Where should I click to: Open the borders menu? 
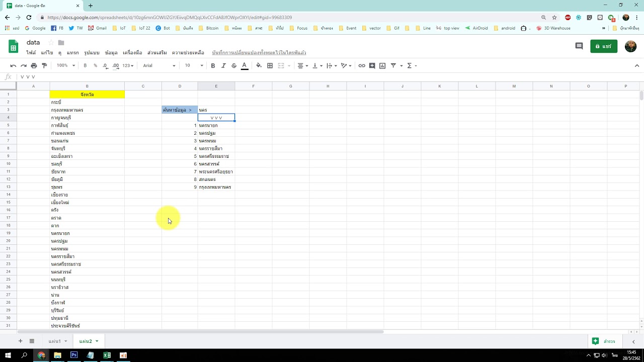click(270, 65)
